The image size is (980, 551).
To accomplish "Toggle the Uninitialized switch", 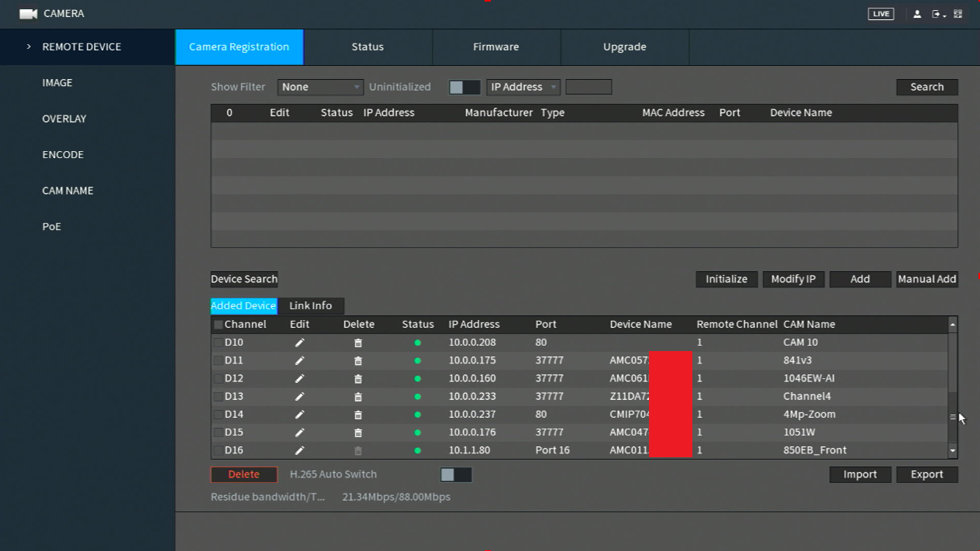I will coord(464,88).
